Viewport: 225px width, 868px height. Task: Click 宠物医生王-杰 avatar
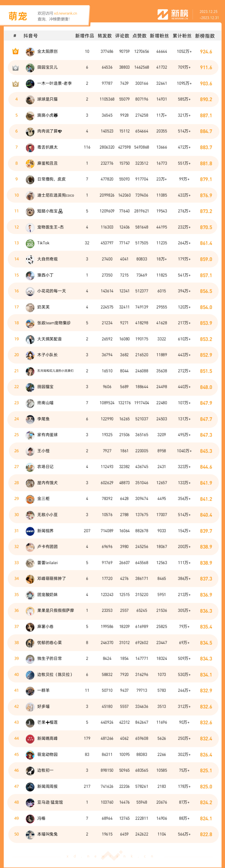click(x=30, y=227)
